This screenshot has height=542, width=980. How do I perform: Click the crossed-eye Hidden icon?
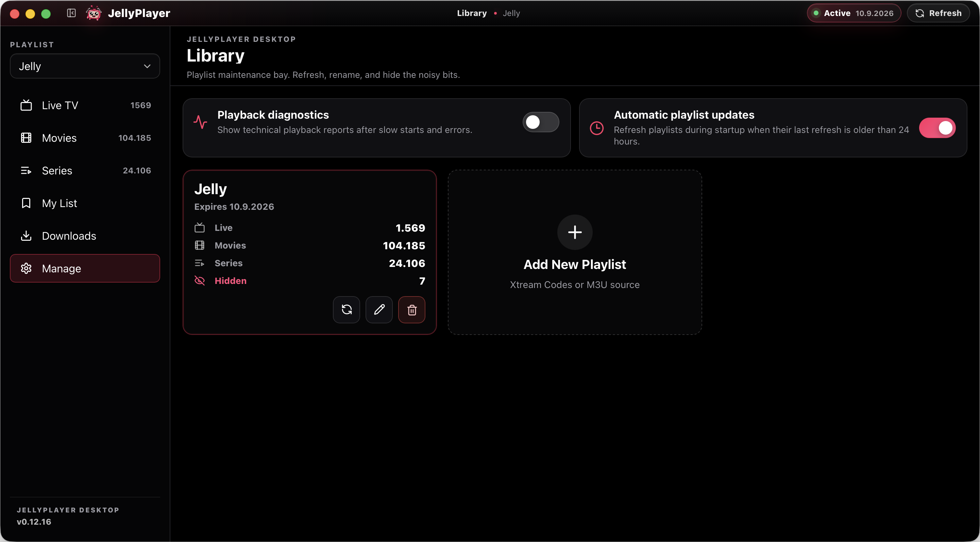[199, 281]
